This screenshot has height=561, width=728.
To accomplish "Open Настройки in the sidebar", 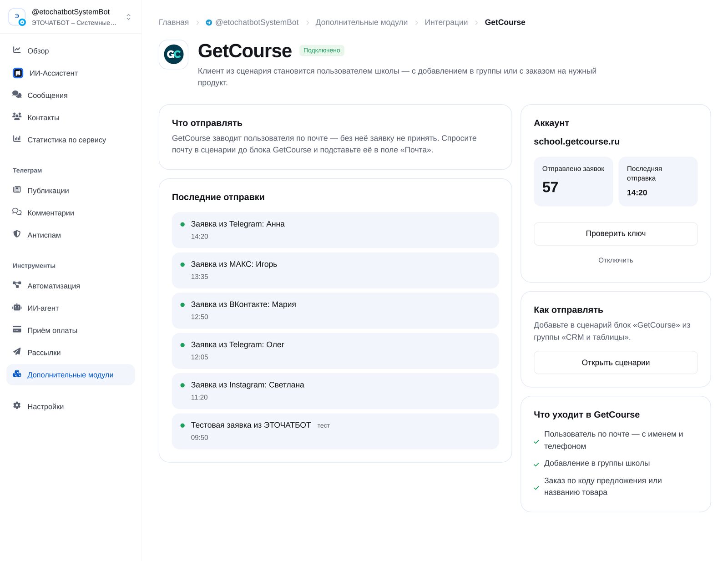I will click(71, 406).
